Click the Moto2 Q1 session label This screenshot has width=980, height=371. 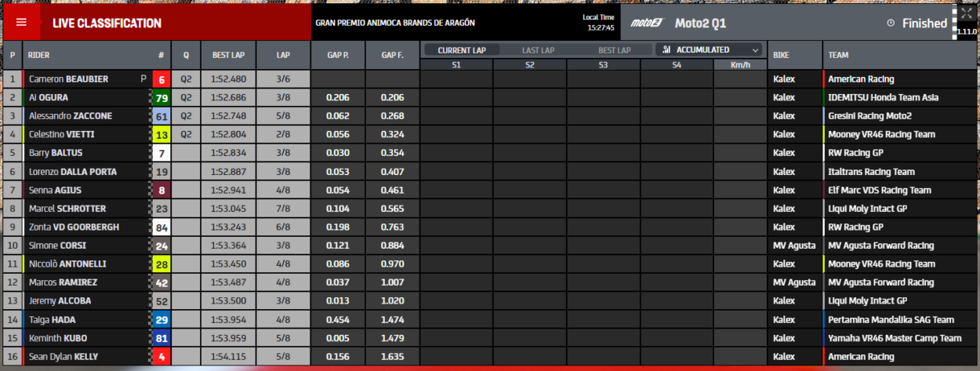click(x=700, y=23)
